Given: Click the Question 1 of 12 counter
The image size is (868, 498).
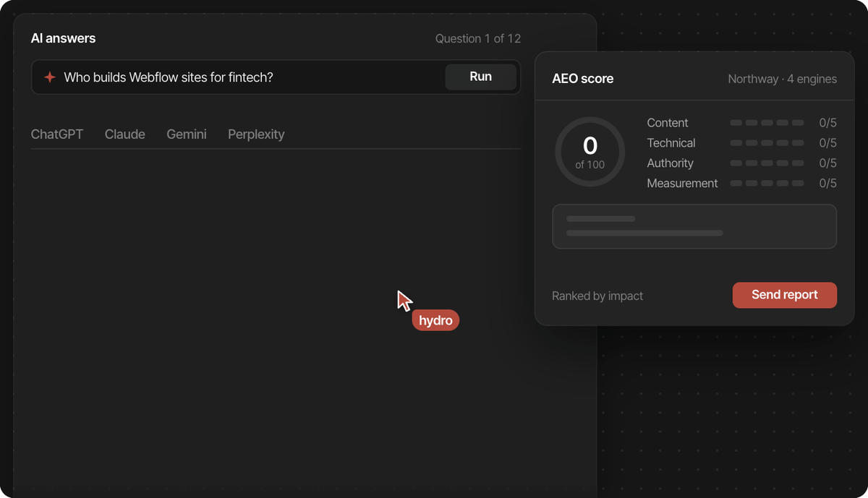Looking at the screenshot, I should click(x=478, y=39).
